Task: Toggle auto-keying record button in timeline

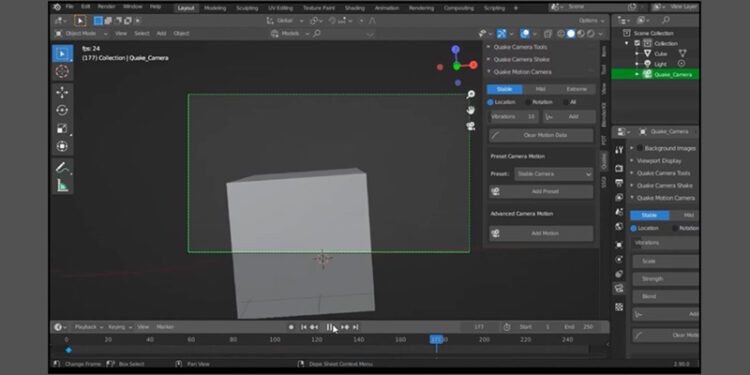Action: point(291,327)
